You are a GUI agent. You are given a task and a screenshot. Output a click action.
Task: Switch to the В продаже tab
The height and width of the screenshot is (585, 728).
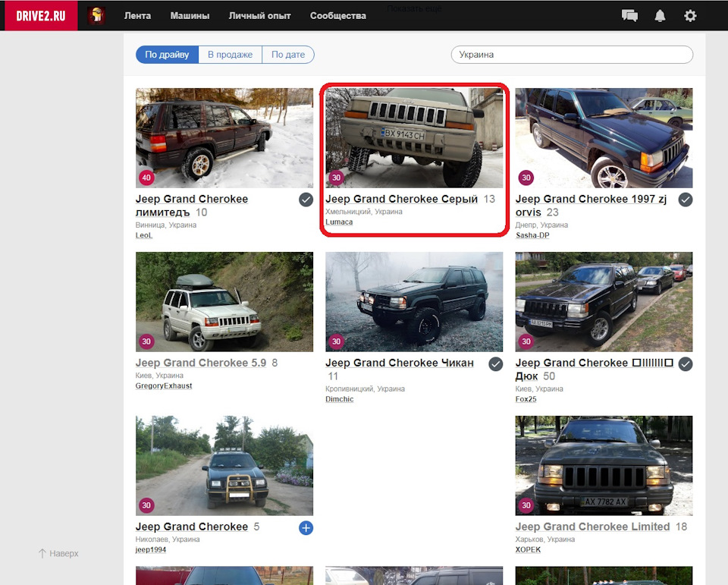pos(231,55)
